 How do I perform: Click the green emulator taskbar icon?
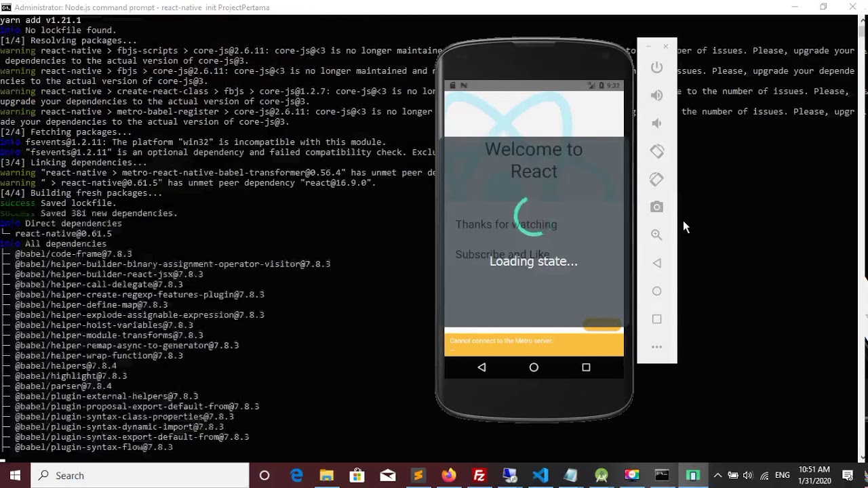coord(692,475)
